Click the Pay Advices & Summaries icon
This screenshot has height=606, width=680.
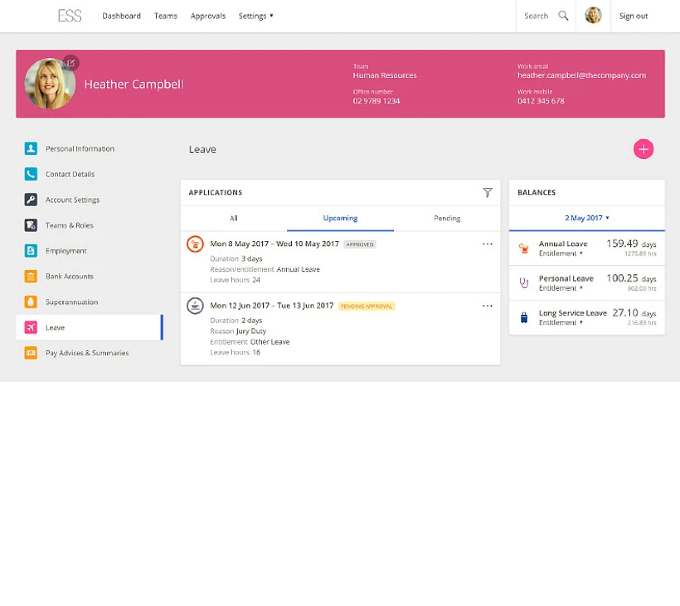coord(31,353)
